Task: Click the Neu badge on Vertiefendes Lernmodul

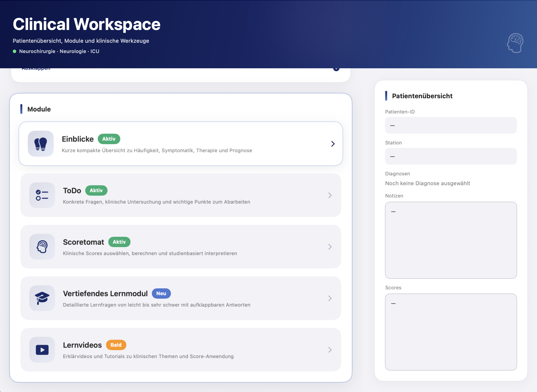Action: pyautogui.click(x=161, y=294)
